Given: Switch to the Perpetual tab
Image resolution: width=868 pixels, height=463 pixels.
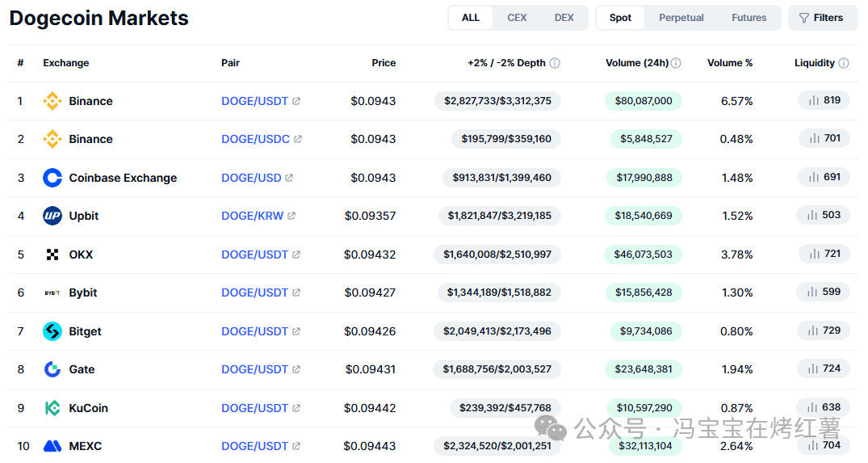Looking at the screenshot, I should (x=681, y=18).
